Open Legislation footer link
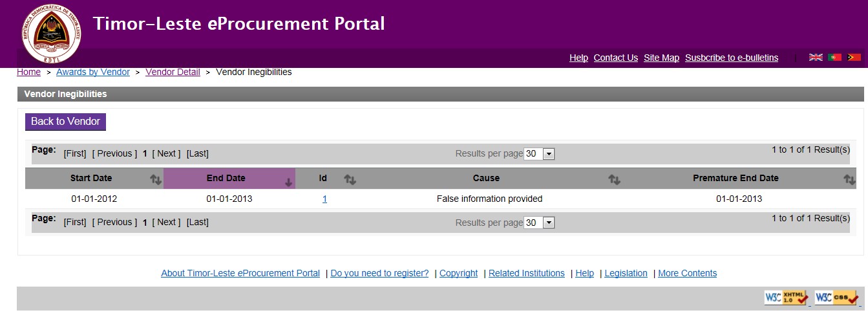This screenshot has width=868, height=317. [626, 273]
